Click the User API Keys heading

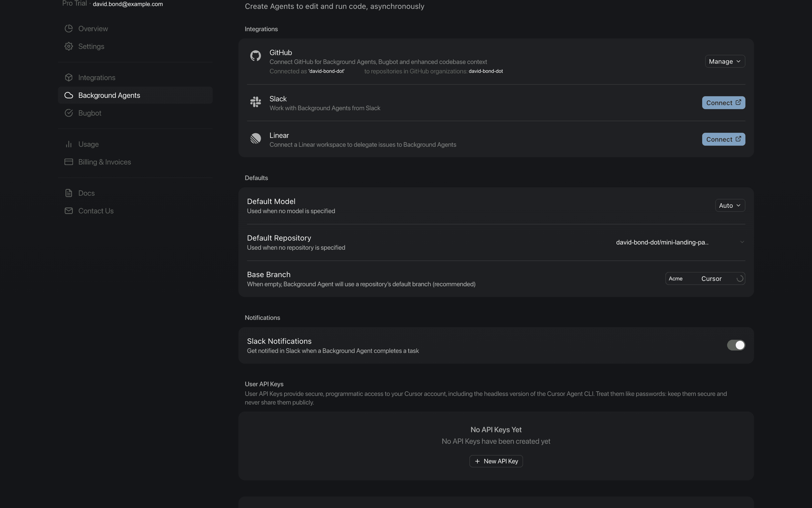(264, 384)
